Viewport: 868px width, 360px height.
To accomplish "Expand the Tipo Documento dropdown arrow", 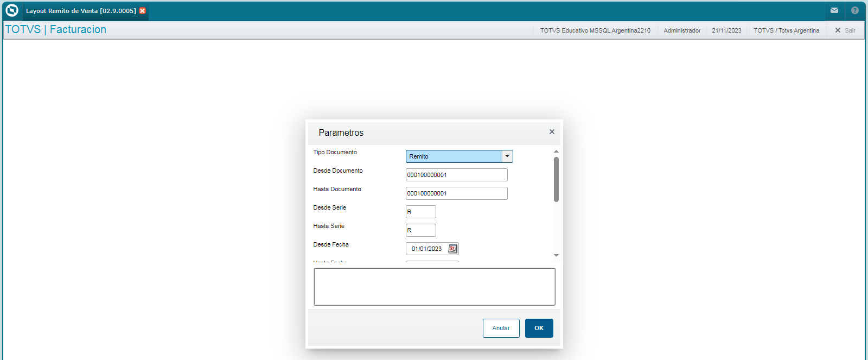I will click(507, 156).
